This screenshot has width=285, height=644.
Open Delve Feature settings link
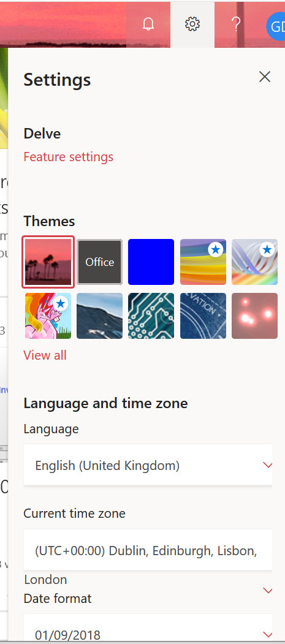[x=68, y=157]
